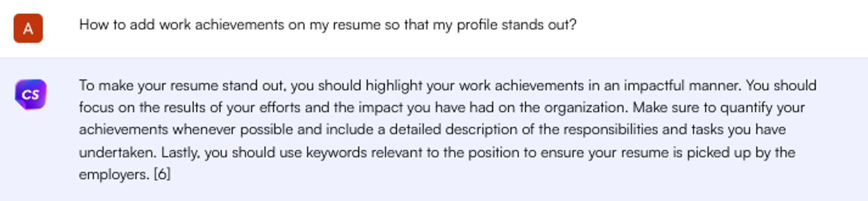
Task: Click the first line starting 'To make your resume'
Action: pos(447,86)
